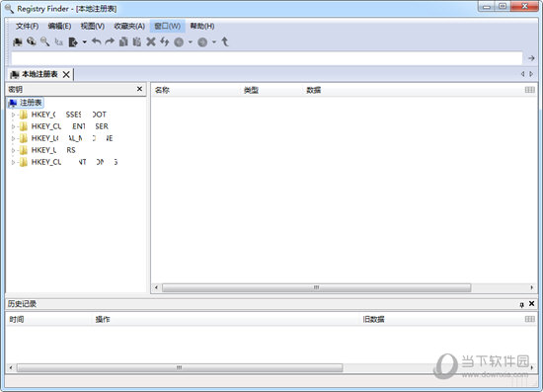543x392 pixels.
Task: Go up one level in the registry
Action: click(x=225, y=41)
